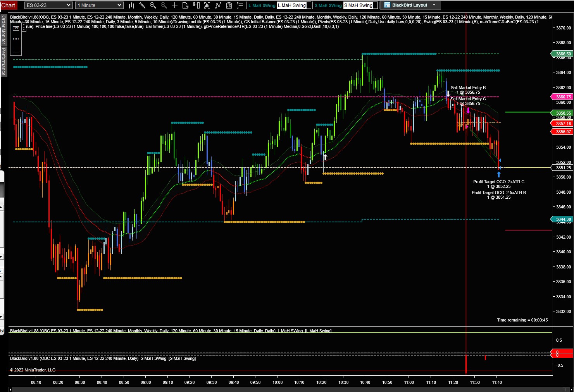This screenshot has height=392, width=574.
Task: Switch to the Chart tab
Action: [x=8, y=5]
